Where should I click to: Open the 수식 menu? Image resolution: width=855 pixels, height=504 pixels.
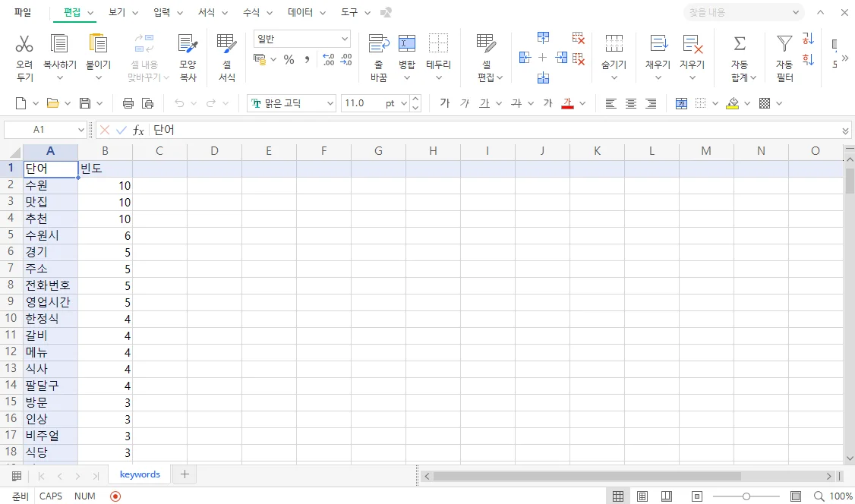(x=257, y=12)
